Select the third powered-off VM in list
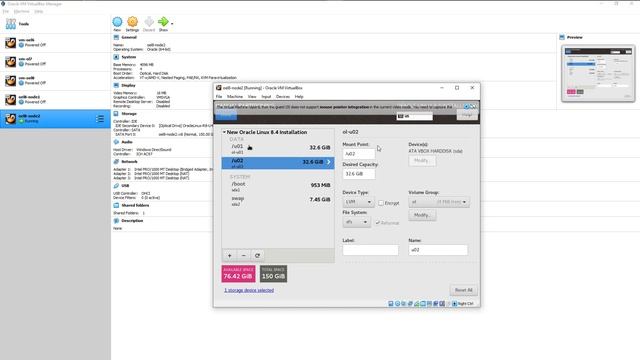The image size is (640, 360). pos(55,80)
